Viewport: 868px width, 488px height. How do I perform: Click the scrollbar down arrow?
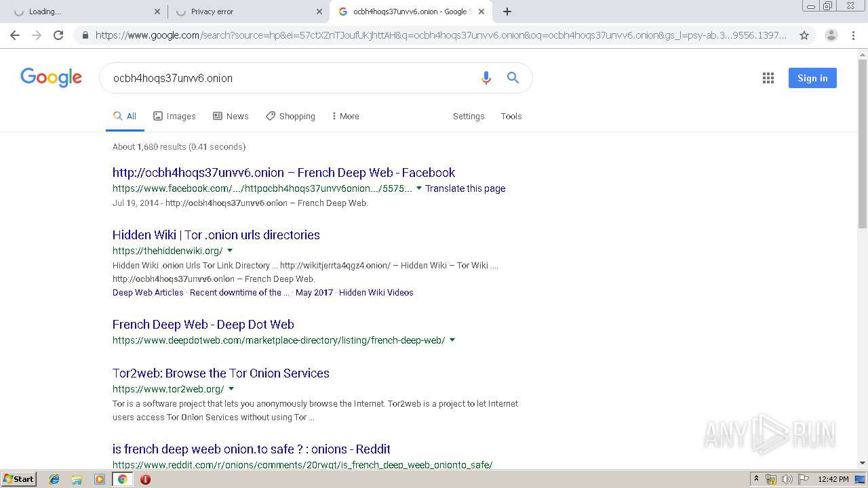pos(863,463)
